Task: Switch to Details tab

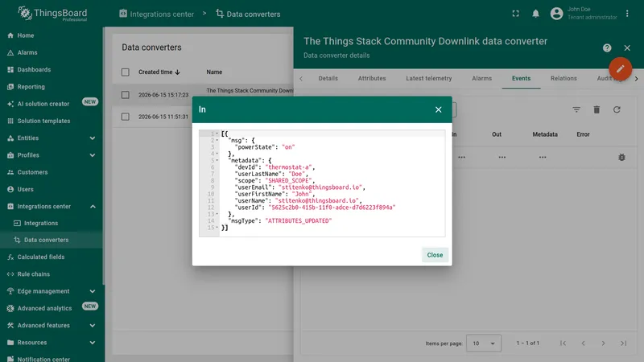Action: click(x=328, y=78)
